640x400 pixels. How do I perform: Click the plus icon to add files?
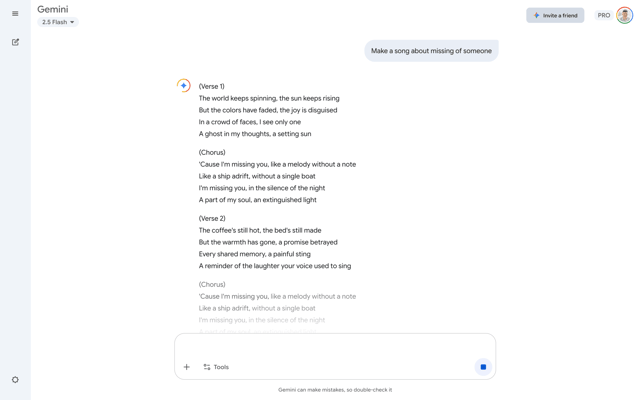pos(187,367)
